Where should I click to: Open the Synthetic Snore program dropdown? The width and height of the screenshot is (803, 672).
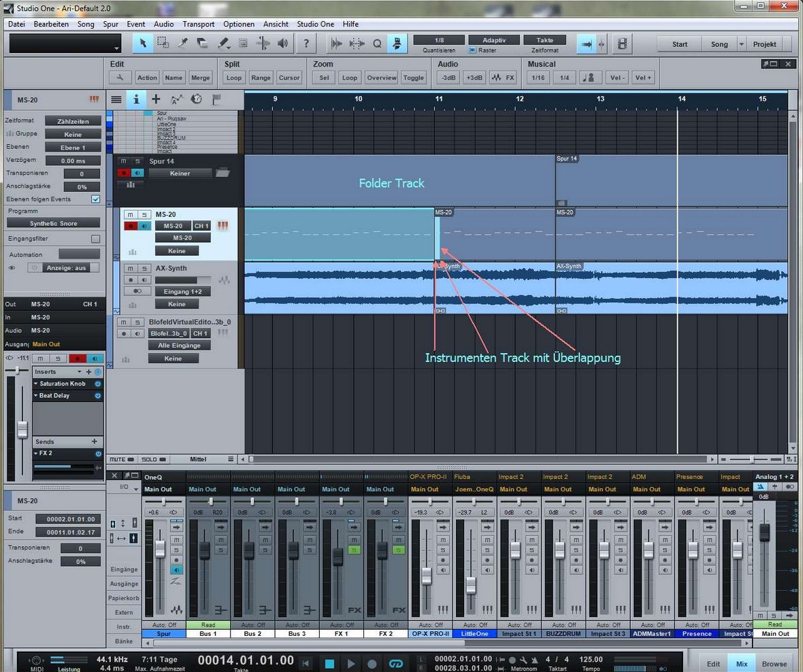click(x=53, y=223)
